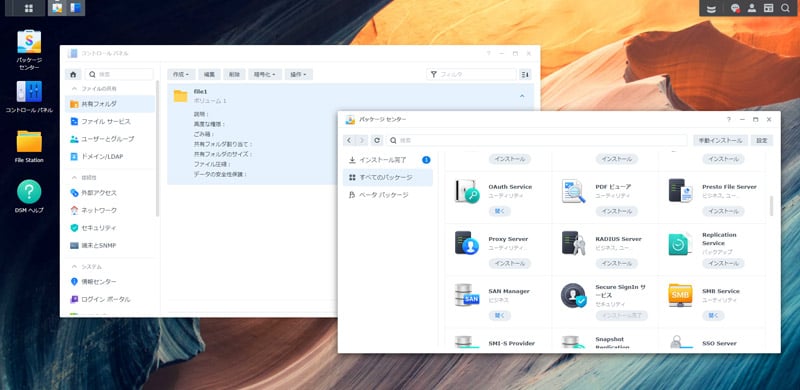Click 開く under OAuth Service

[x=499, y=211]
